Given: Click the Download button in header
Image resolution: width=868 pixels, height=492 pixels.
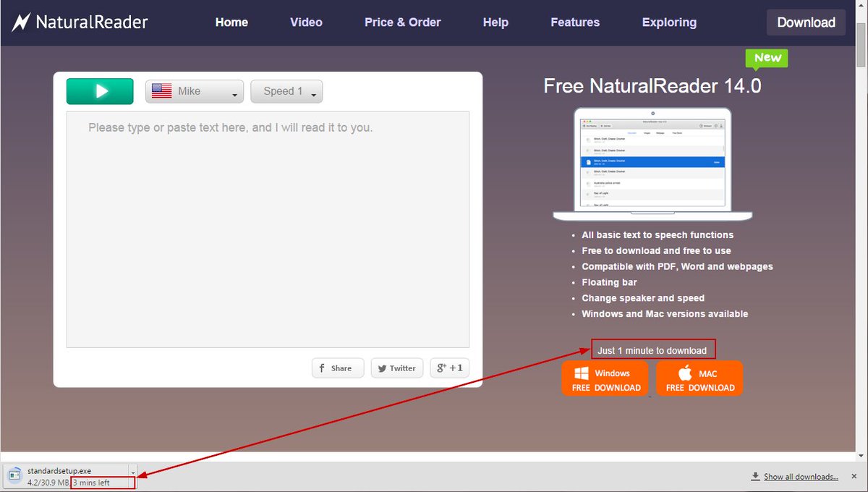Looking at the screenshot, I should [806, 22].
